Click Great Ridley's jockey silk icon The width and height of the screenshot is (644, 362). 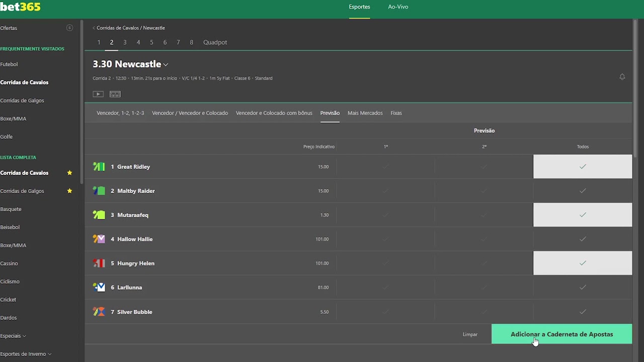tap(99, 167)
